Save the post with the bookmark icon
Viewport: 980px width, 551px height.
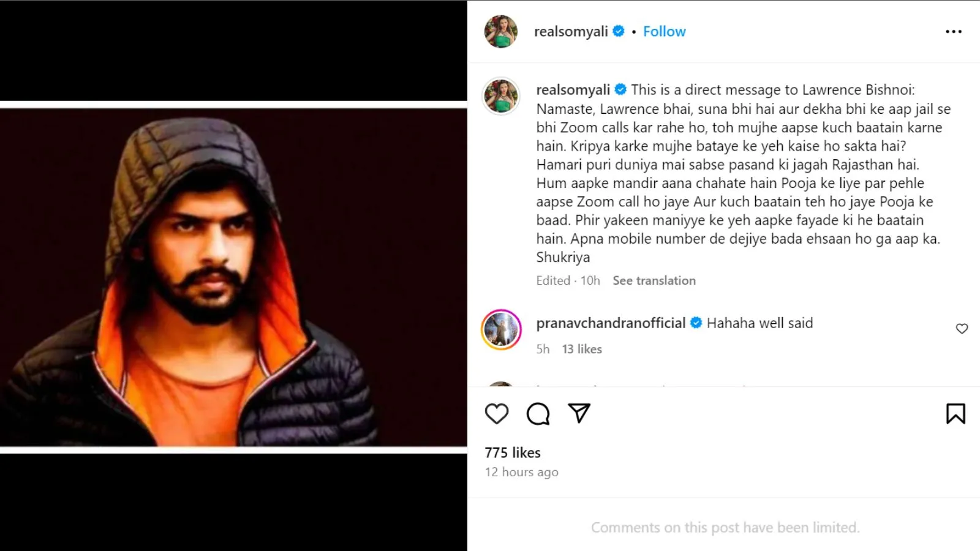point(956,414)
